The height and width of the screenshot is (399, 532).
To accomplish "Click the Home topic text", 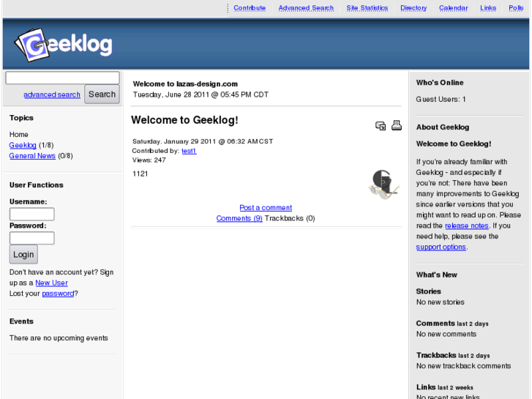I will (x=19, y=135).
